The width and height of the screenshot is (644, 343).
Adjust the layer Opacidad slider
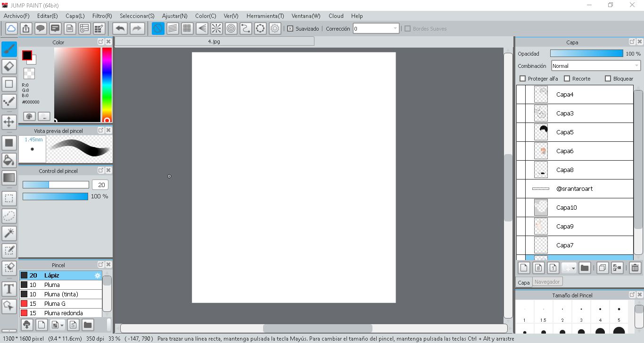click(586, 54)
